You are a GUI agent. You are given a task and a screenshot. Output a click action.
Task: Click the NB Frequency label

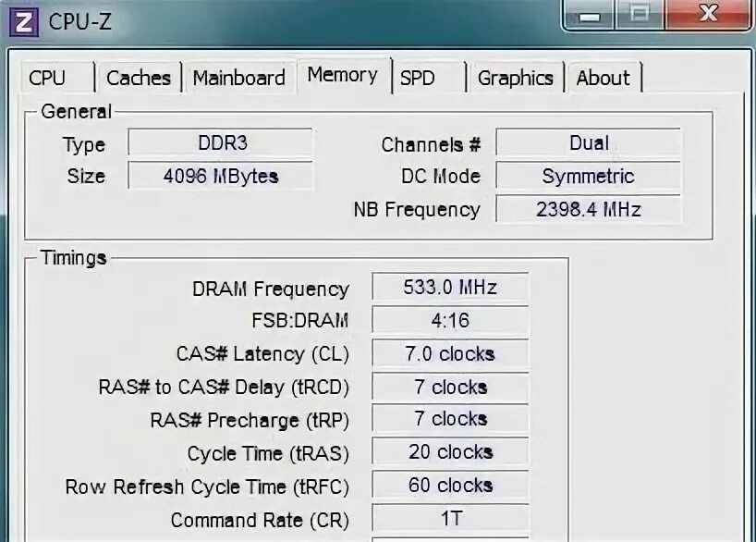[x=417, y=210]
